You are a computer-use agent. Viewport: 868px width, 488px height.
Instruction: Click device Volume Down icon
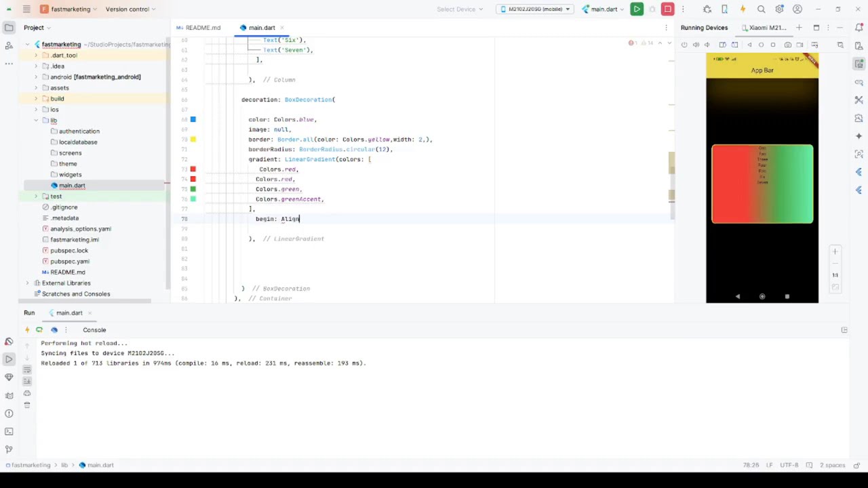pyautogui.click(x=709, y=45)
